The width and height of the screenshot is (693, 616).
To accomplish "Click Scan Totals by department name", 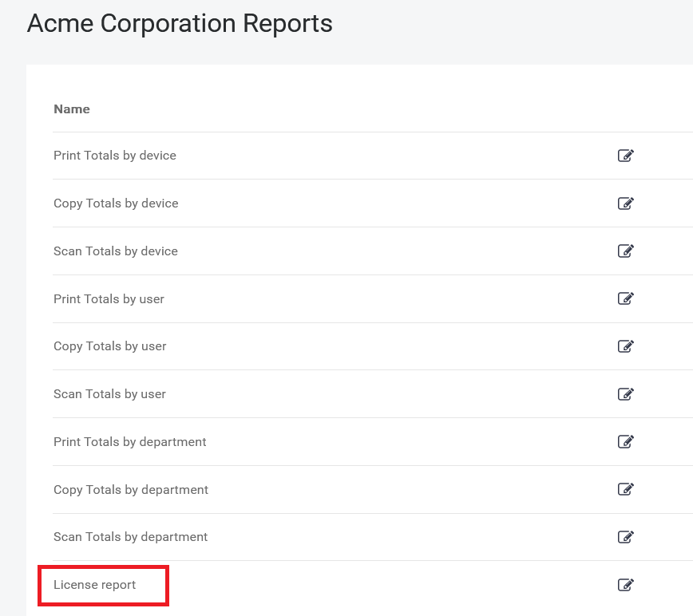I will (x=131, y=537).
